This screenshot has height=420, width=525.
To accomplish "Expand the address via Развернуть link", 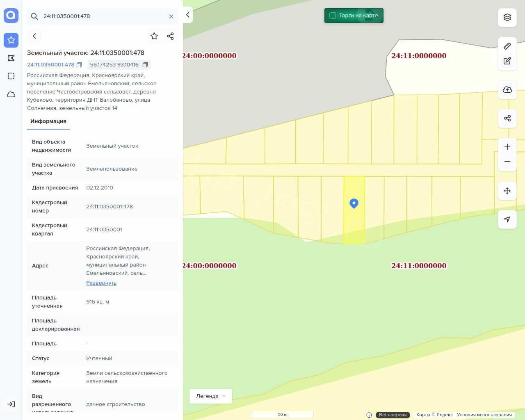I will pos(101,283).
